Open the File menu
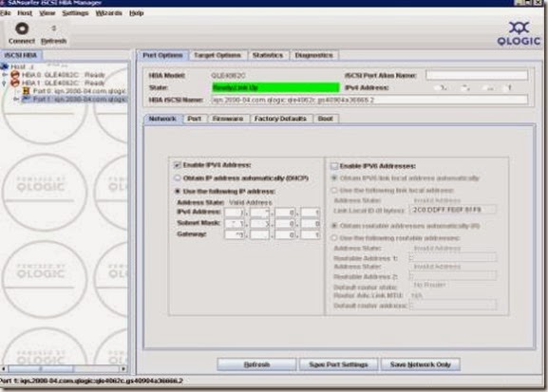 coord(6,13)
